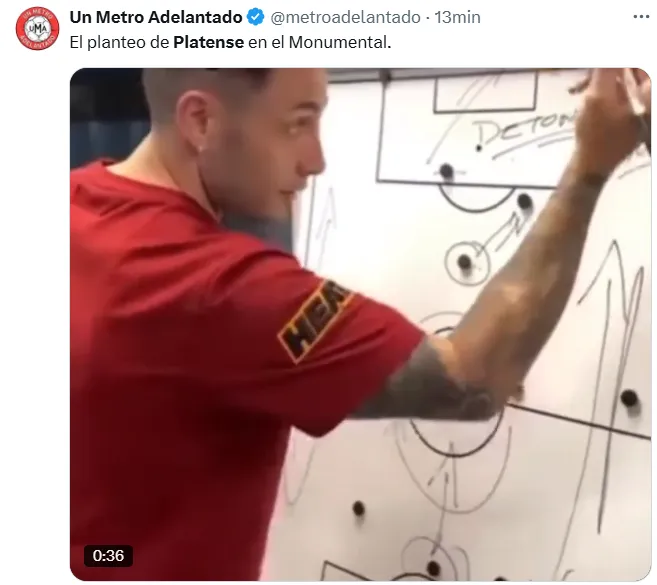Click the penalty arc on the whiteboard
Image resolution: width=657 pixels, height=585 pixels.
point(476,199)
